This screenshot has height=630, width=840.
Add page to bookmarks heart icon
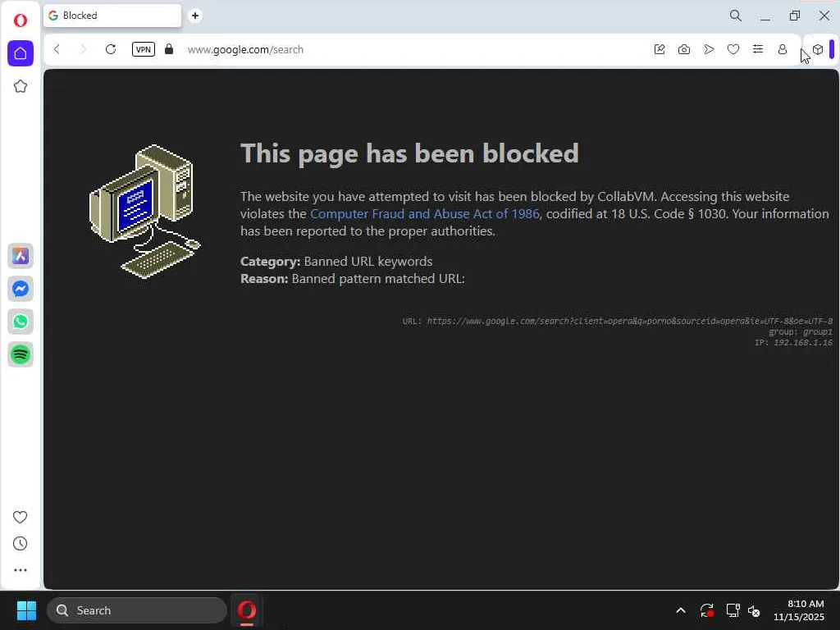(x=733, y=49)
